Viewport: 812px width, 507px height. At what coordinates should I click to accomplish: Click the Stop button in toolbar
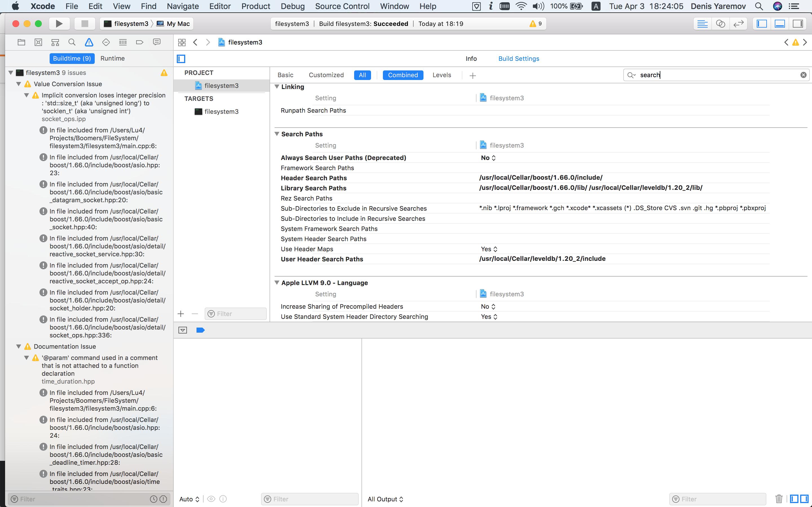click(x=85, y=23)
